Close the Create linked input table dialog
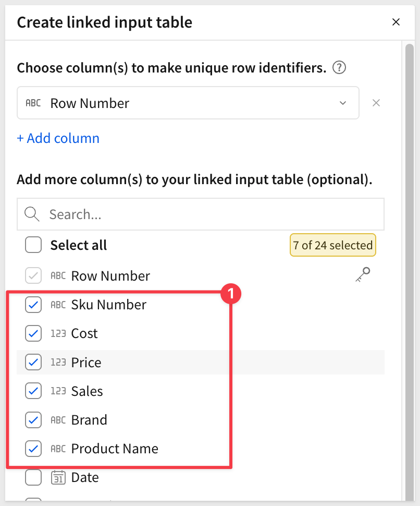The height and width of the screenshot is (506, 420). [396, 22]
